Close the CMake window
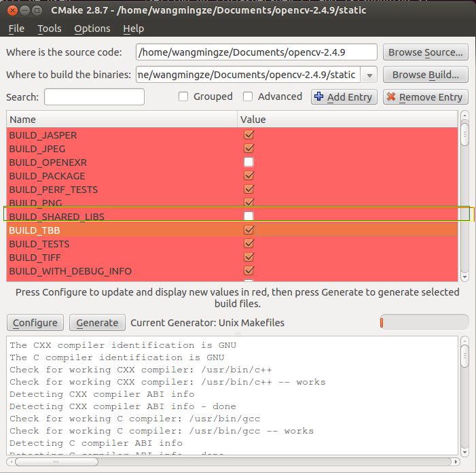 pos(12,11)
